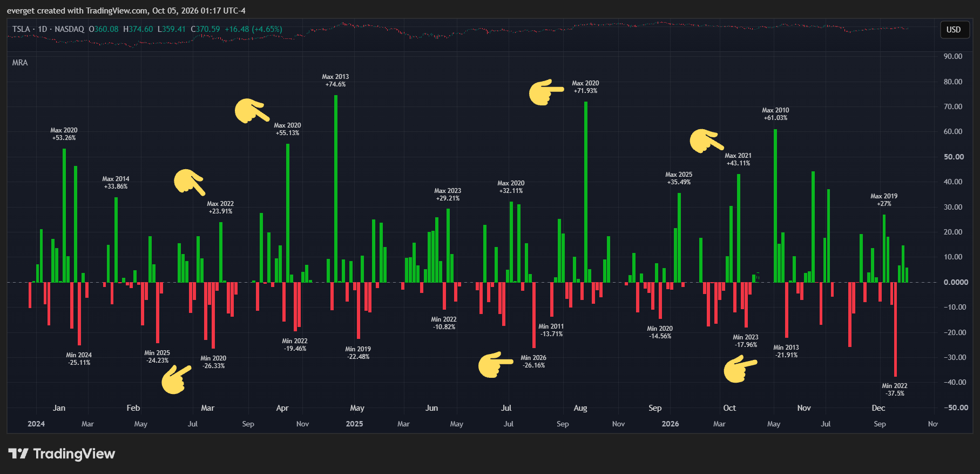Image resolution: width=980 pixels, height=474 pixels.
Task: Click the "Max 2019 +27%" label
Action: tap(884, 200)
